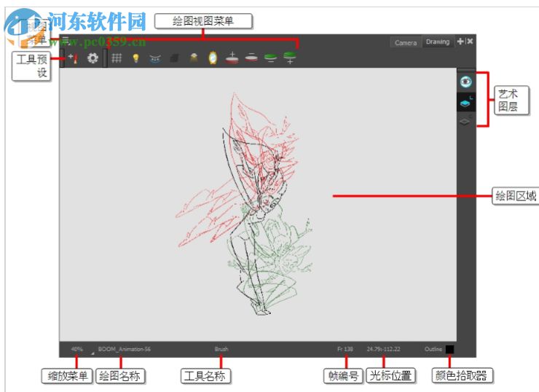Remove next onion skin drawing (green minus)
Screen dimensions: 539x392
click(x=271, y=58)
